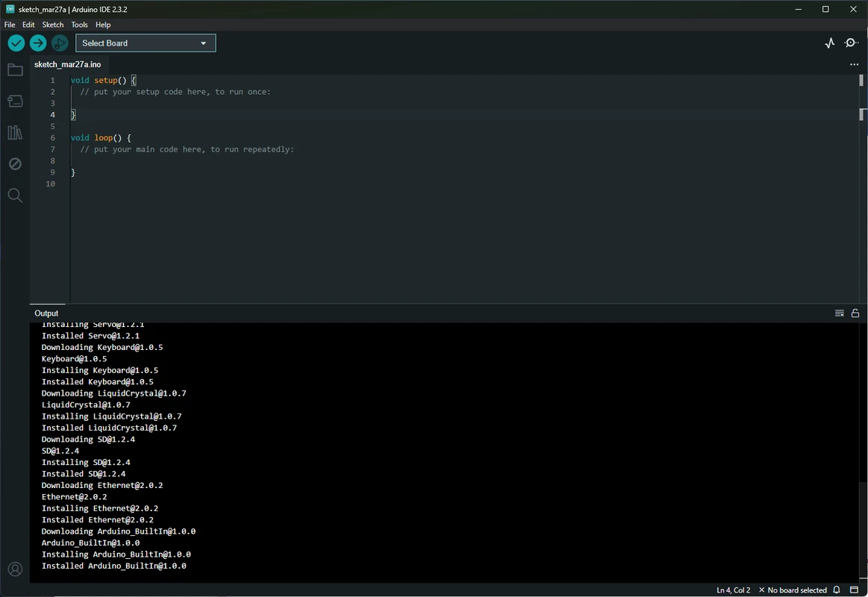The height and width of the screenshot is (597, 868).
Task: Open the Serial Plotter
Action: pos(829,43)
